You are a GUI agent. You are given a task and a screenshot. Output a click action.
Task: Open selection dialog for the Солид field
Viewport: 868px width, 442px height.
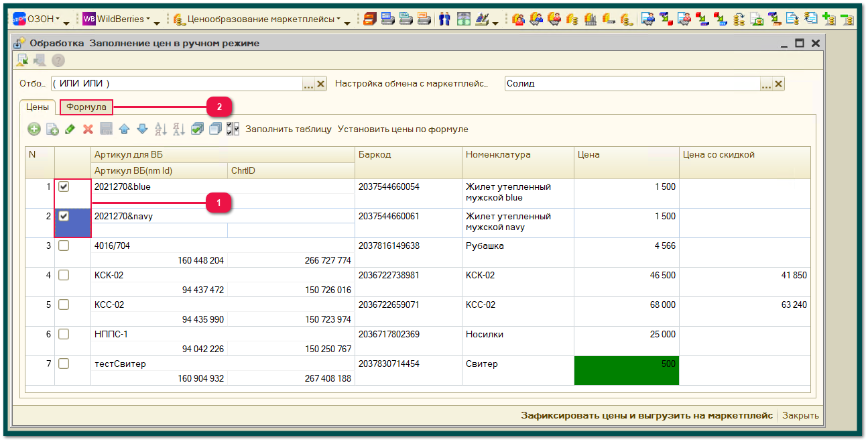point(766,84)
